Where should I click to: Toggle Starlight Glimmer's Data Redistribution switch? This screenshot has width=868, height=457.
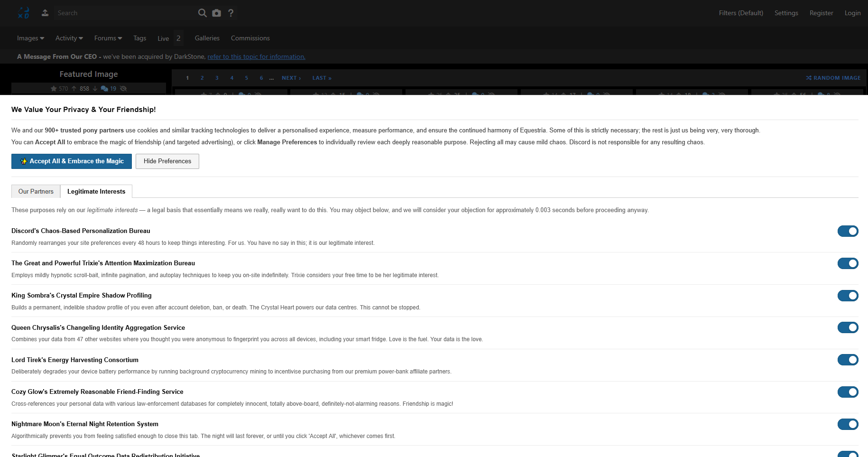tap(848, 454)
